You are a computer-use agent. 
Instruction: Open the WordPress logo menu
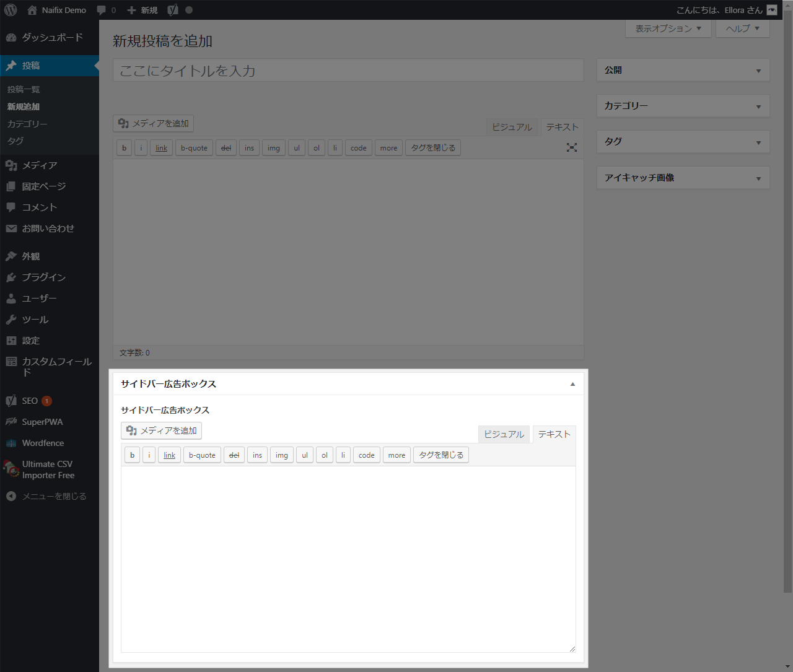11,10
